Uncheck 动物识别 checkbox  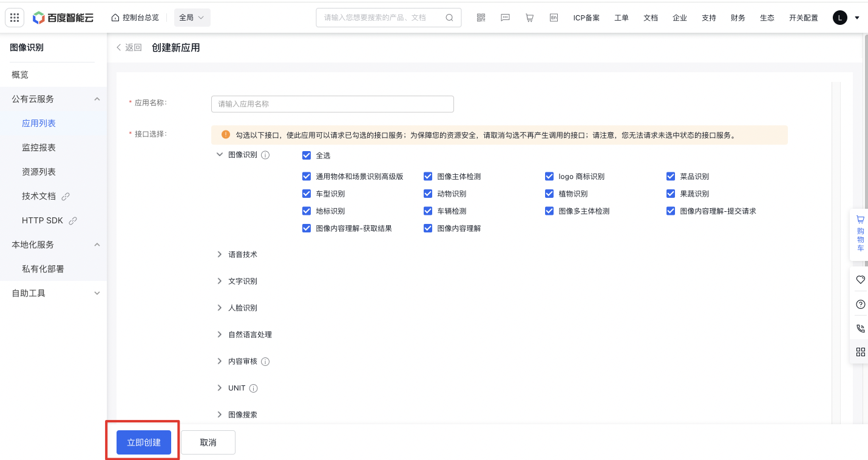point(428,194)
